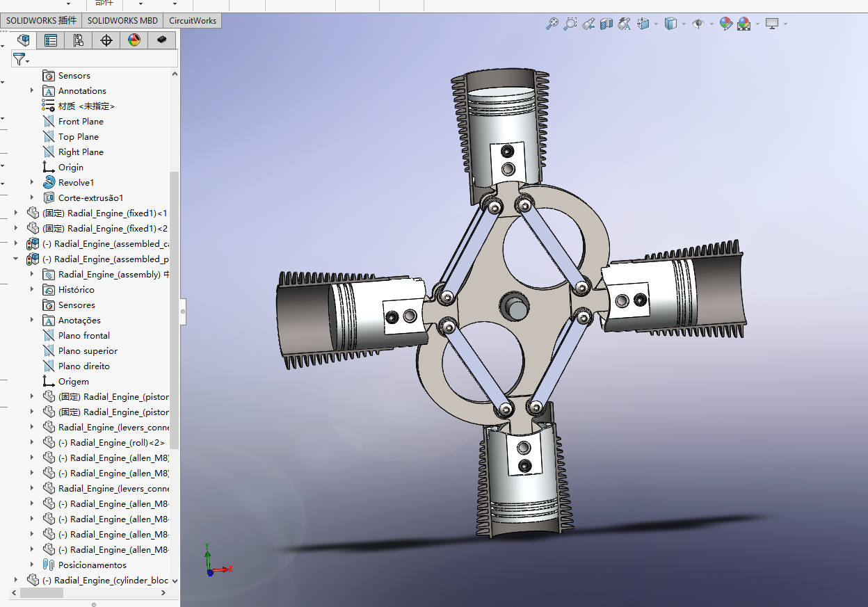
Task: Expand the Revolve1 feature node
Action: click(x=31, y=182)
